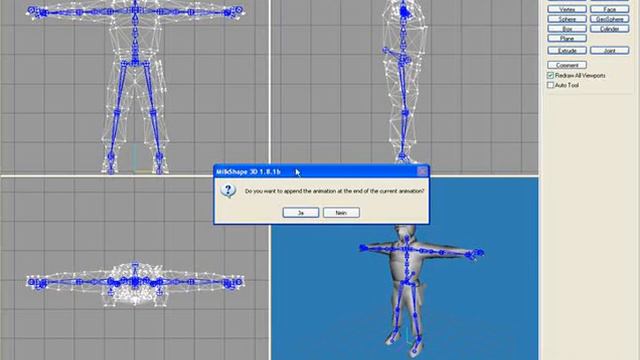
Task: Toggle Redraw All Viewports checkbox
Action: click(550, 76)
